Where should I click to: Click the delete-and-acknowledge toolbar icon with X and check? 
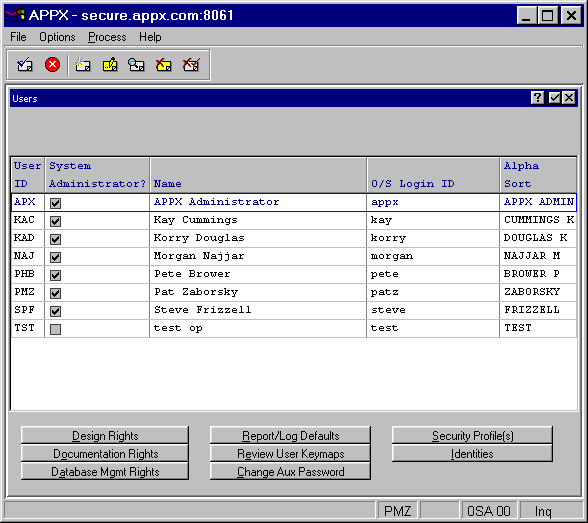pos(191,64)
